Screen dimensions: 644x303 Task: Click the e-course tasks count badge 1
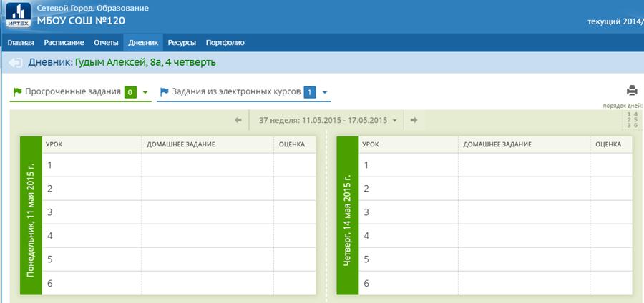310,93
